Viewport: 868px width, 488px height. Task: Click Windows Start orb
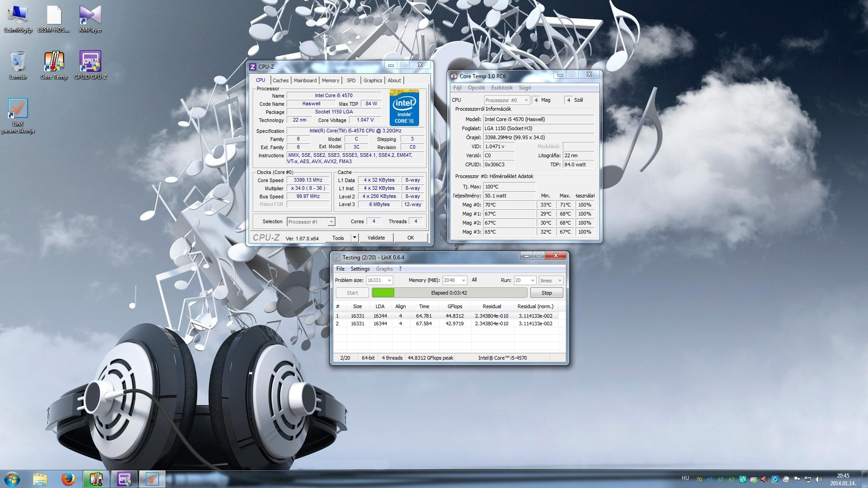coord(12,479)
